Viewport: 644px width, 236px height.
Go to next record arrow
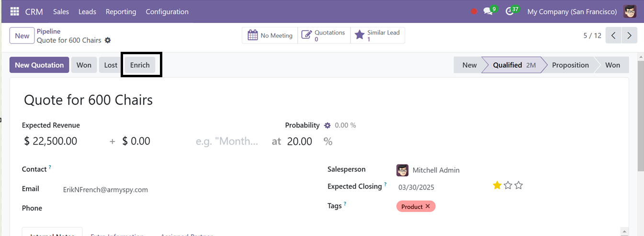[629, 35]
